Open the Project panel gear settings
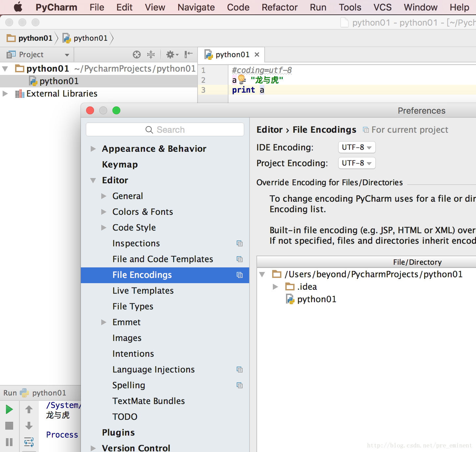The width and height of the screenshot is (476, 452). pos(172,55)
